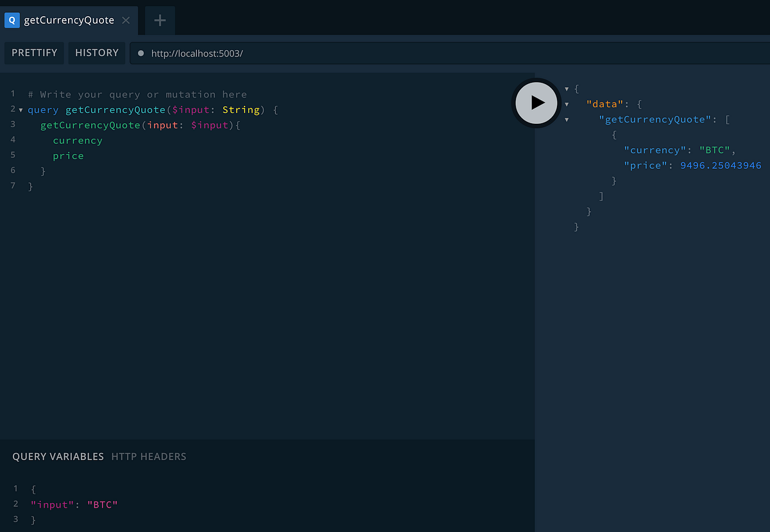
Task: Close the getCurrencyQuote tab
Action: pyautogui.click(x=126, y=20)
